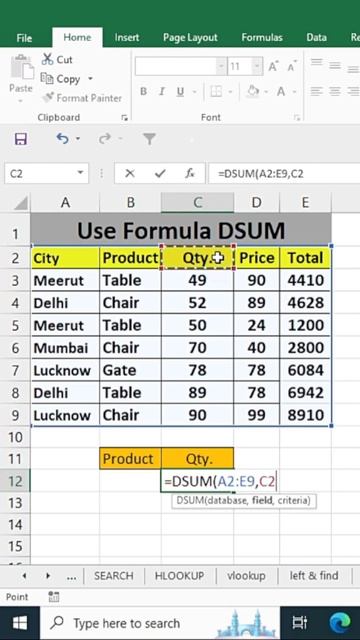Switch to the Data tab

click(316, 38)
